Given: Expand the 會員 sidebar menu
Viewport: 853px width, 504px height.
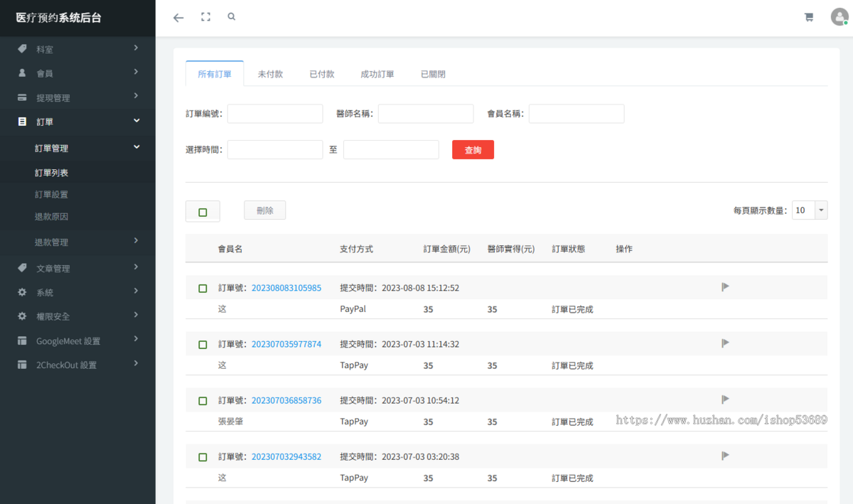Looking at the screenshot, I should coord(136,72).
